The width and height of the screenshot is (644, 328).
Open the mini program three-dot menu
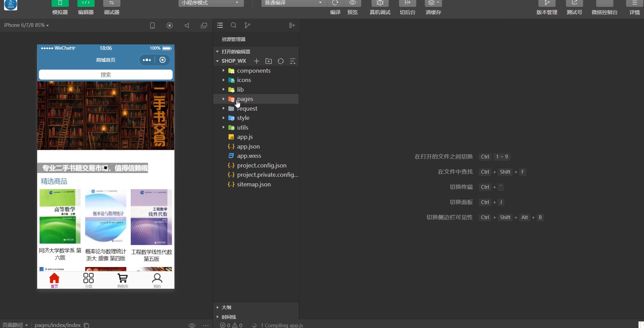(147, 60)
